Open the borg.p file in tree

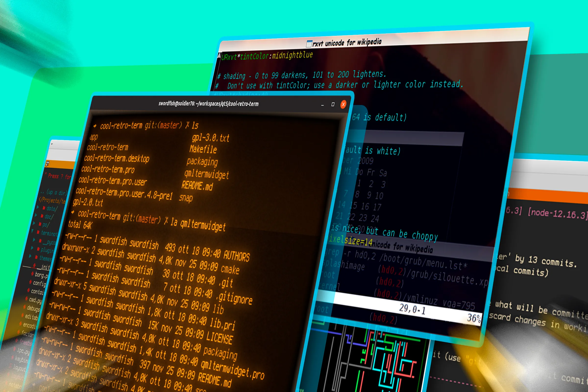tap(41, 275)
